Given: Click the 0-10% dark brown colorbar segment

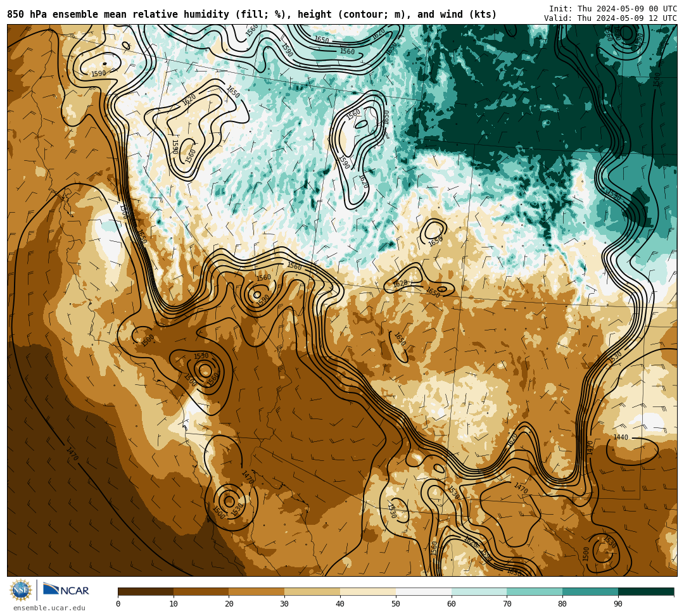Looking at the screenshot, I should pos(146,591).
